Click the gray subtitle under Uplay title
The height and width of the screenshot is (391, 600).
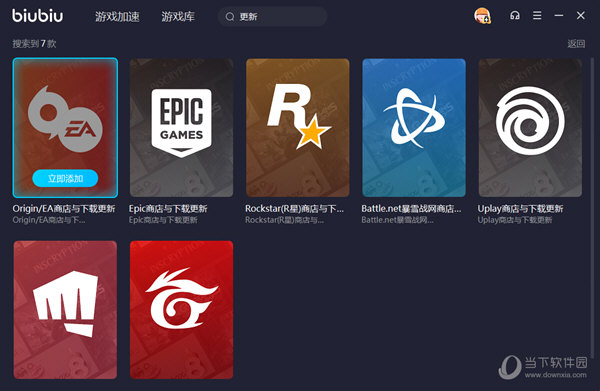[515, 220]
